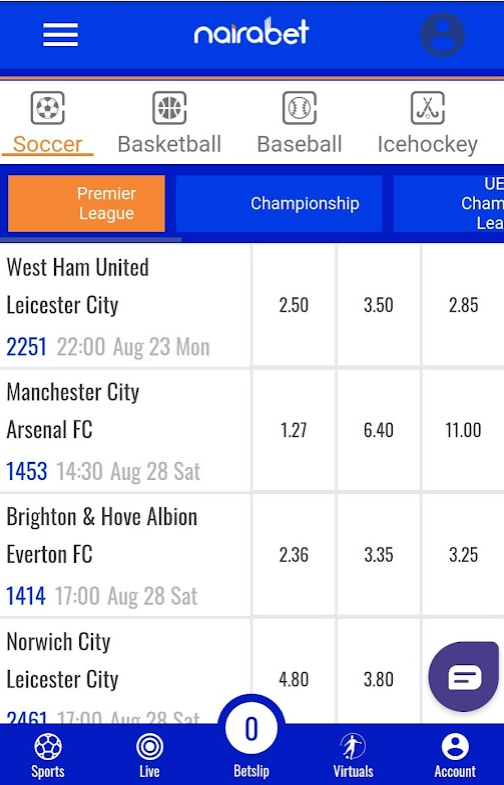Pick 2.50 odds for West Ham United
Viewport: 504px width, 785px height.
[293, 305]
